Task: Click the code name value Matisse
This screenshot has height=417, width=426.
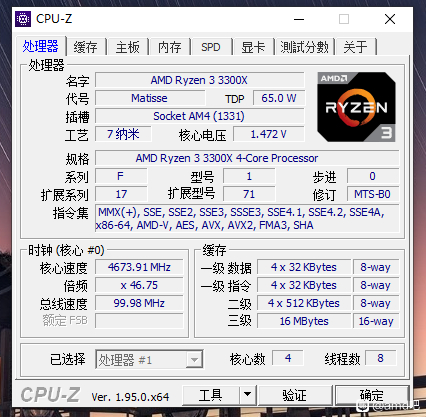Action: [150, 98]
